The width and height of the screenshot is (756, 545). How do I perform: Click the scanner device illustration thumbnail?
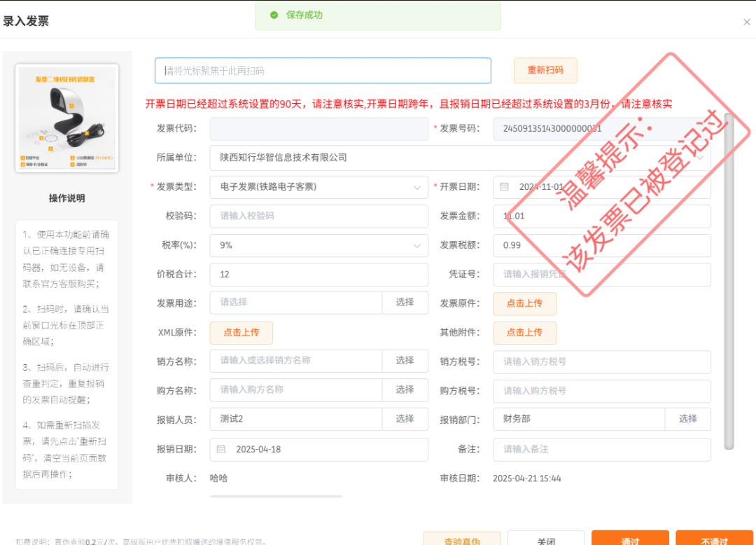point(66,118)
